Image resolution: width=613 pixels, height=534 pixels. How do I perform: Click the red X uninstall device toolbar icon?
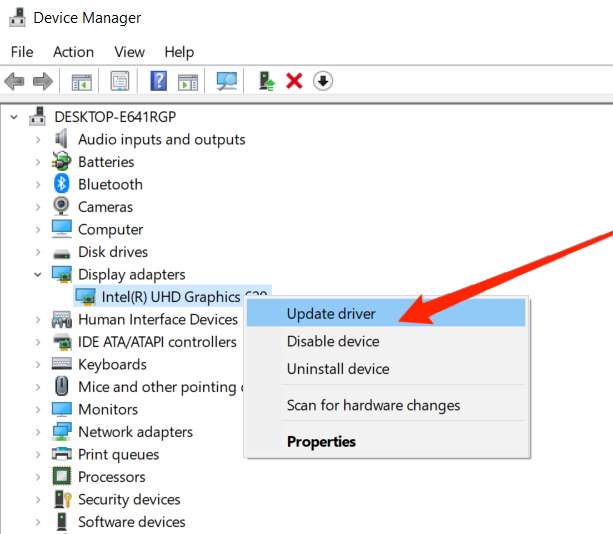(294, 81)
